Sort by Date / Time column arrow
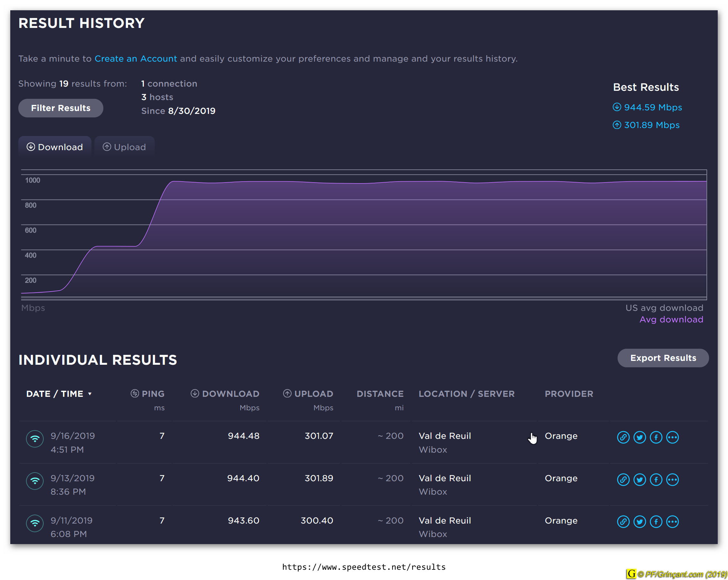This screenshot has height=580, width=728. coord(90,394)
